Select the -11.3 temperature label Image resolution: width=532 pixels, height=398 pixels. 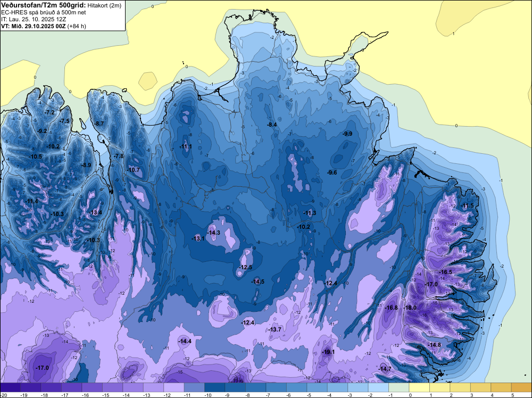tap(310, 213)
